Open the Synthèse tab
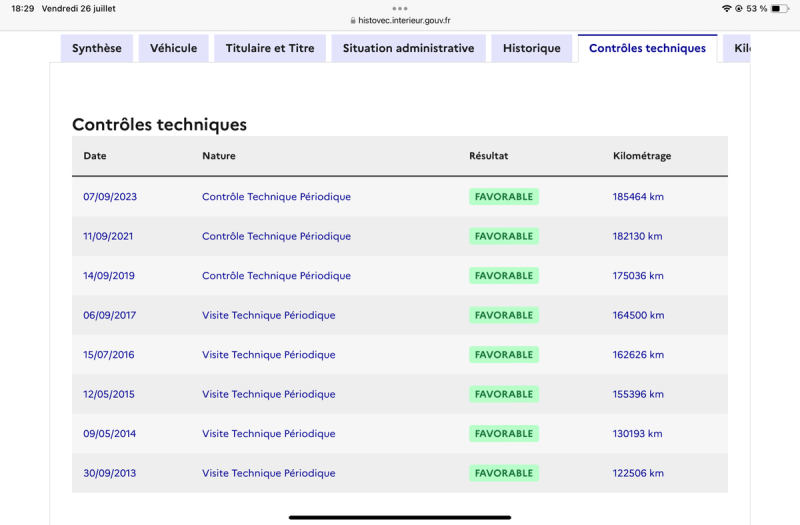Image resolution: width=800 pixels, height=525 pixels. click(97, 48)
